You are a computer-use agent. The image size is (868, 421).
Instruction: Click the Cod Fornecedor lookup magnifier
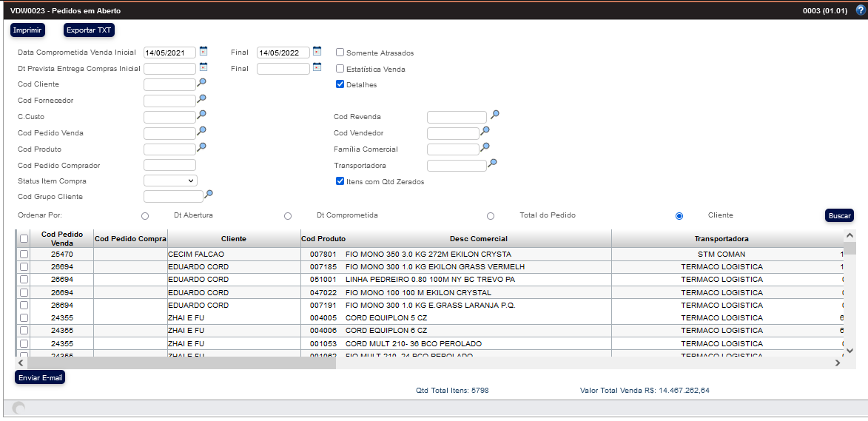tap(201, 99)
